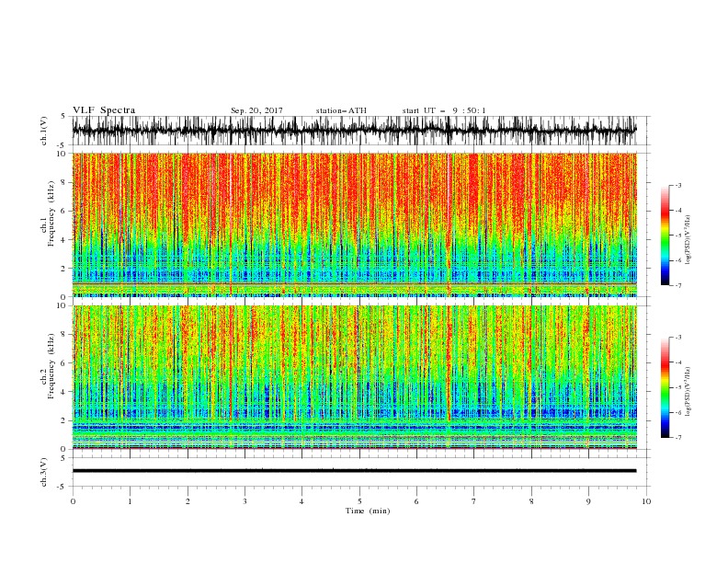Click the ch.1 voltage waveform trace
Viewport: 728px width, 563px height.
tap(354, 131)
